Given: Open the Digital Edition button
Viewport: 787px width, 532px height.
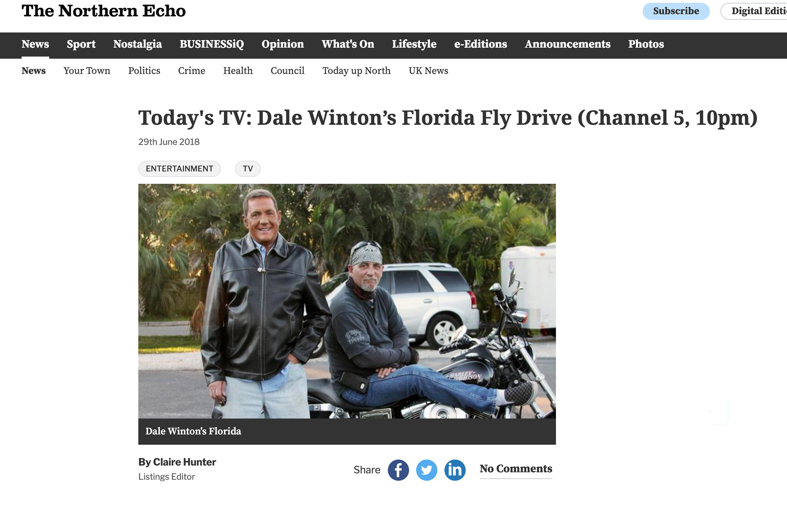Looking at the screenshot, I should tap(754, 11).
